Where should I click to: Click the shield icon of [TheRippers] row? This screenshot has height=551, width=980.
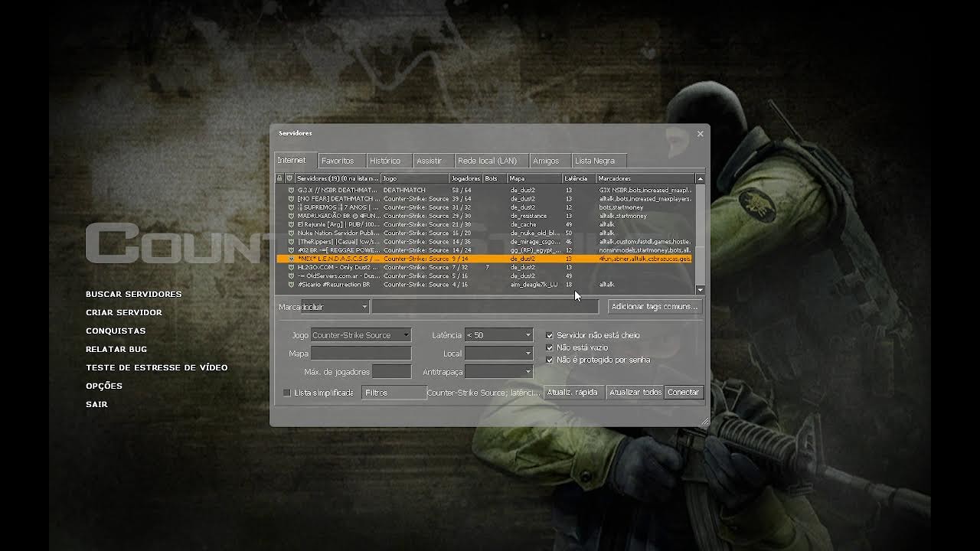(x=291, y=241)
